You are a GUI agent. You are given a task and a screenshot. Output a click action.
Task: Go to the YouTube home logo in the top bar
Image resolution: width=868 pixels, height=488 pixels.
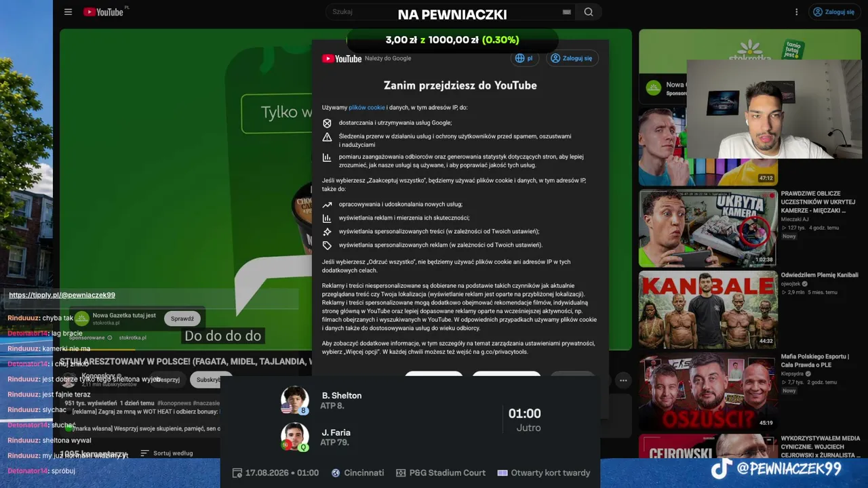[x=103, y=12]
